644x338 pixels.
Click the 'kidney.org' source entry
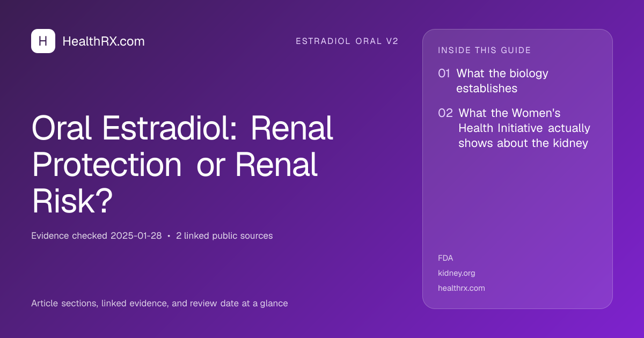click(x=457, y=273)
